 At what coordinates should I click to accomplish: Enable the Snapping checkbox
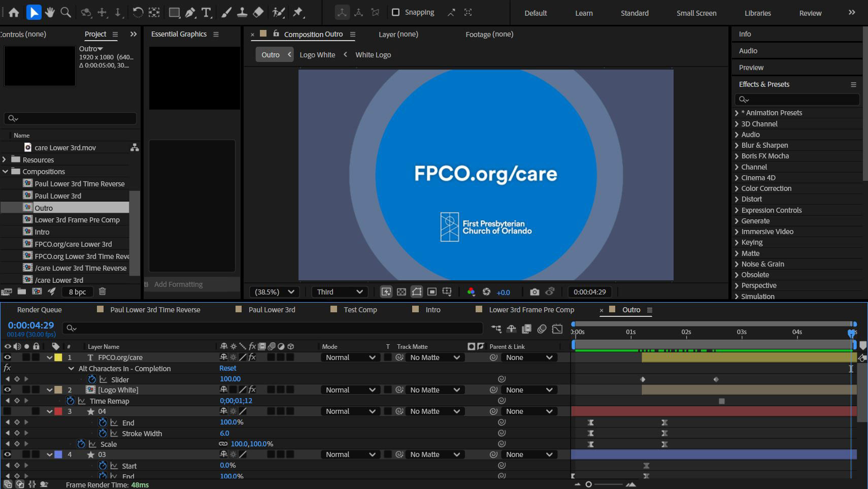pos(396,12)
